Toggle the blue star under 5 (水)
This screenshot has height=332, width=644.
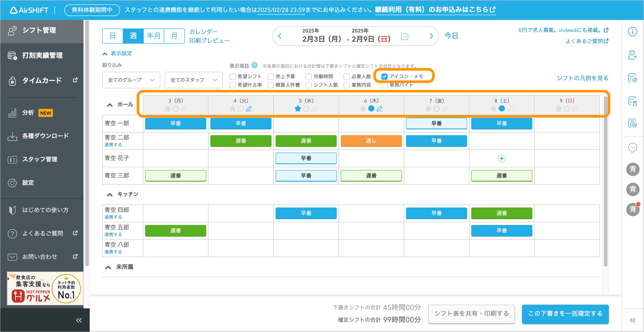(x=297, y=109)
